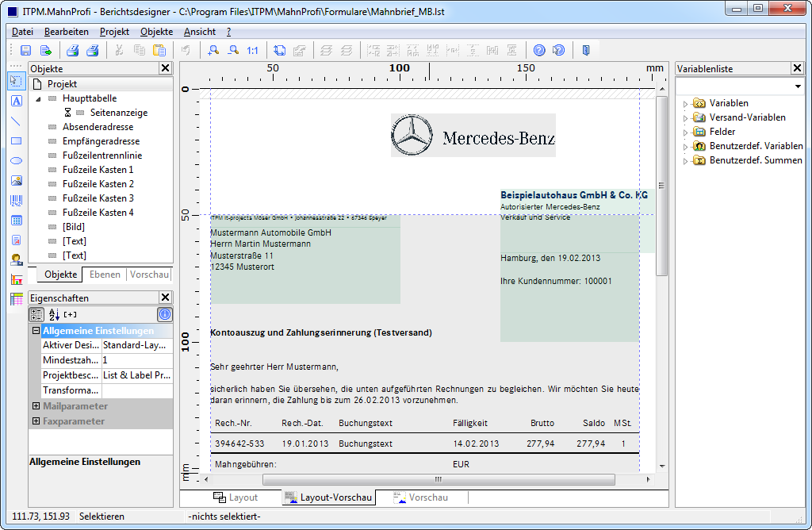The height and width of the screenshot is (530, 812).
Task: Activate the selection arrow tool
Action: [17, 81]
